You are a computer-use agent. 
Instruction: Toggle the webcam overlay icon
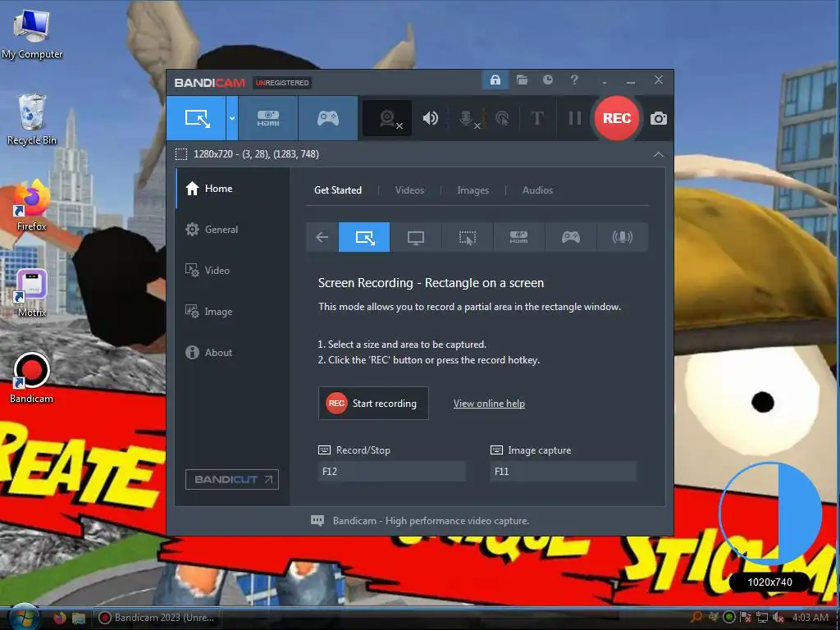click(387, 118)
